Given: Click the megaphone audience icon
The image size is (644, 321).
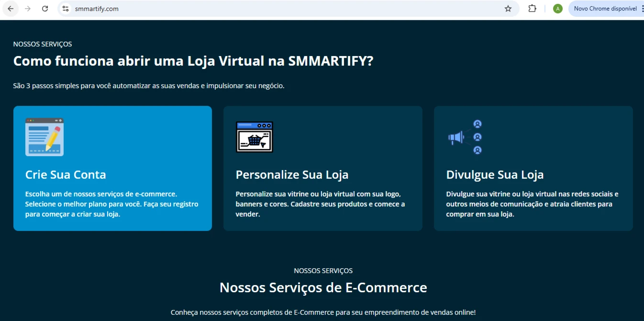Looking at the screenshot, I should tap(465, 138).
